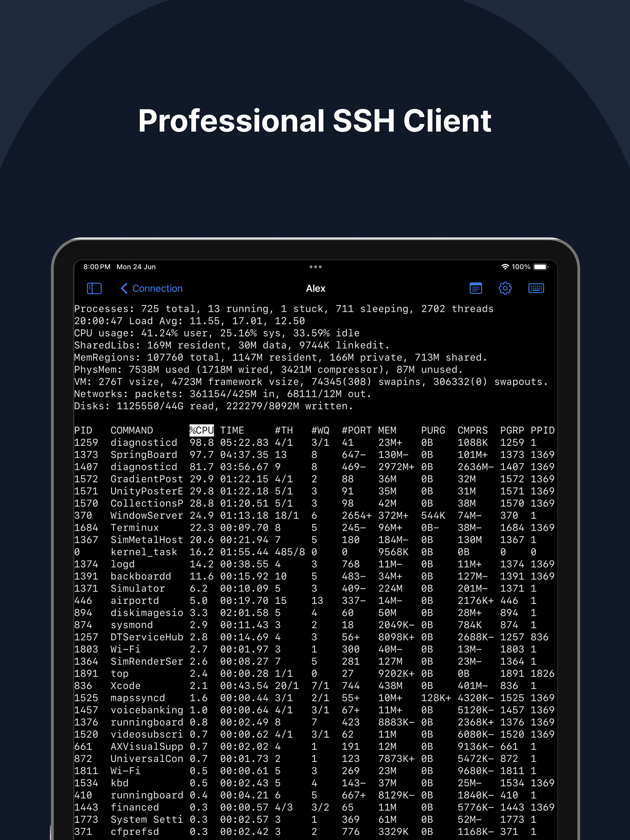The image size is (630, 840).
Task: Show the keyboard icon
Action: (536, 288)
